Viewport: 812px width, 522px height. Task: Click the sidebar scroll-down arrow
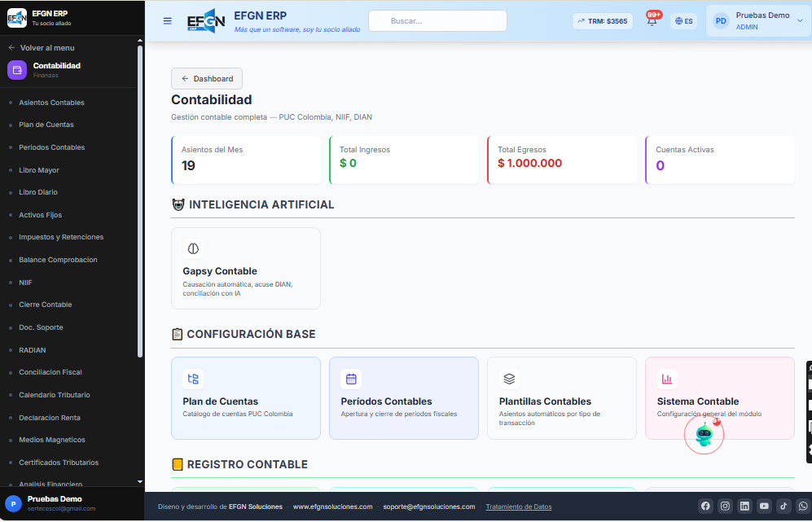(140, 481)
